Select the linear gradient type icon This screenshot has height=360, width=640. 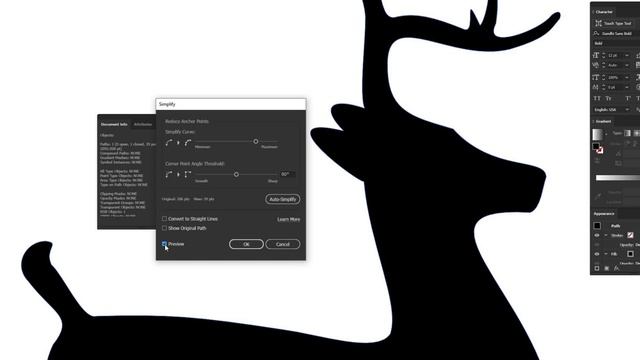(627, 133)
